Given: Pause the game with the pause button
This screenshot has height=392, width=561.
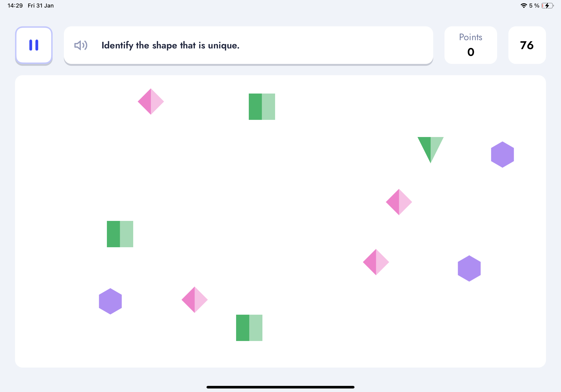Looking at the screenshot, I should click(34, 45).
